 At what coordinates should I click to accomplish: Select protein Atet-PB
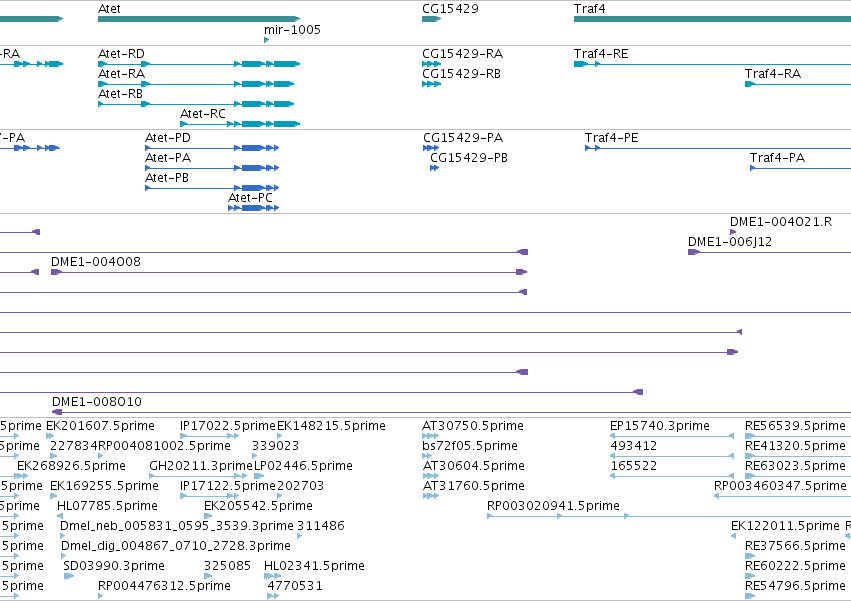pos(212,188)
